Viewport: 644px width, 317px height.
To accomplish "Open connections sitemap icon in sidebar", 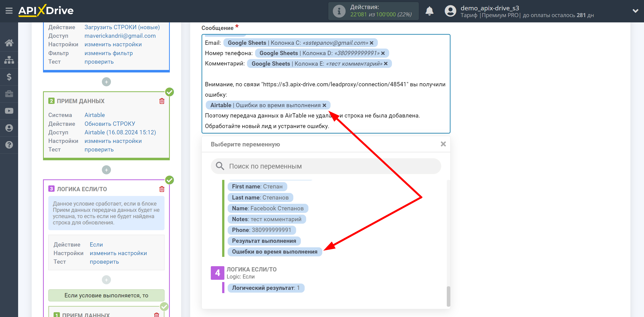I will coord(9,60).
